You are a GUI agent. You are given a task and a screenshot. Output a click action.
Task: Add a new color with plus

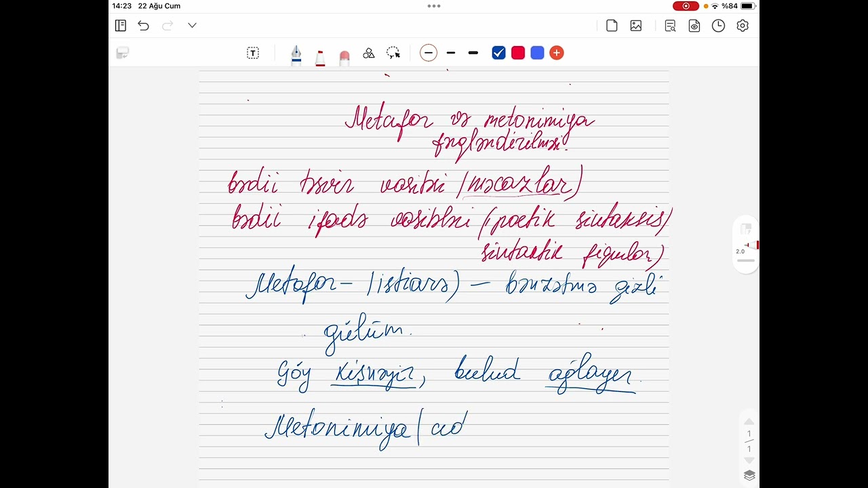tap(557, 53)
